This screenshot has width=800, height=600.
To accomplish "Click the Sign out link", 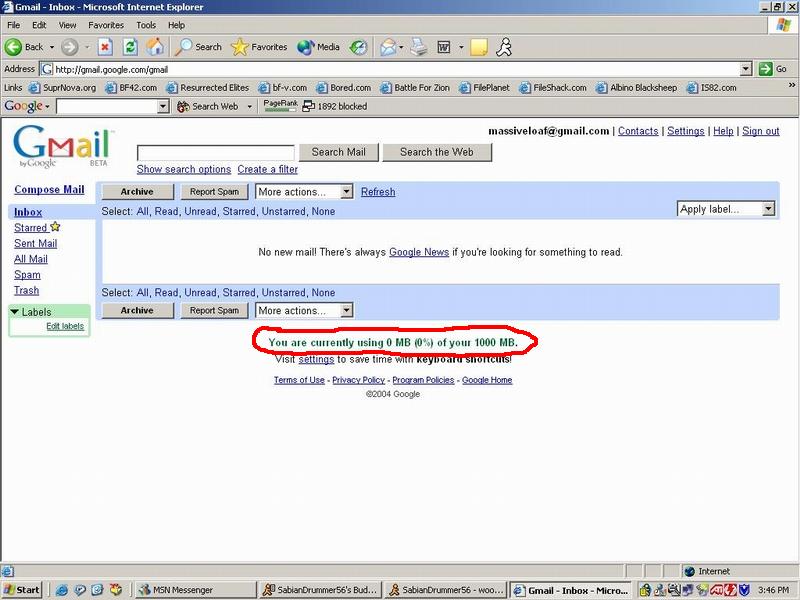I will coord(761,131).
